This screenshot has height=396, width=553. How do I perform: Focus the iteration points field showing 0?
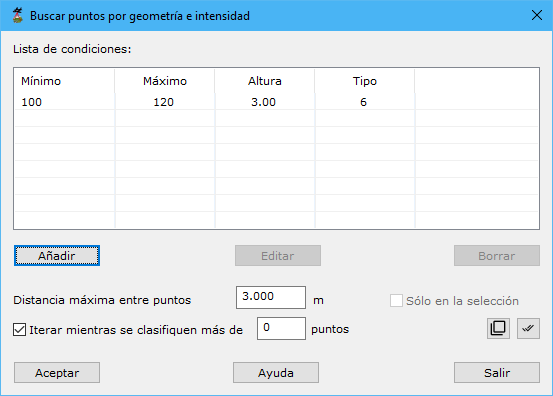pyautogui.click(x=281, y=328)
